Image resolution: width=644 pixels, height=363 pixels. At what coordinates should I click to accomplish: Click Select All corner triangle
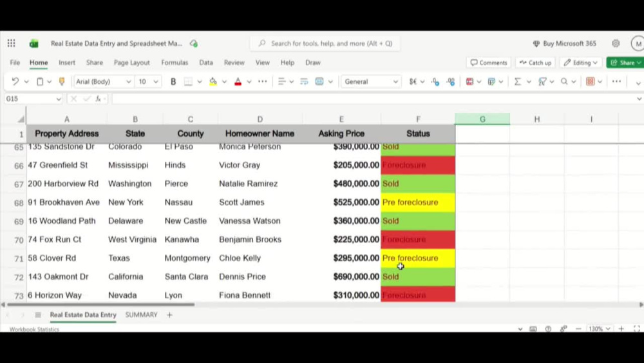(21, 119)
